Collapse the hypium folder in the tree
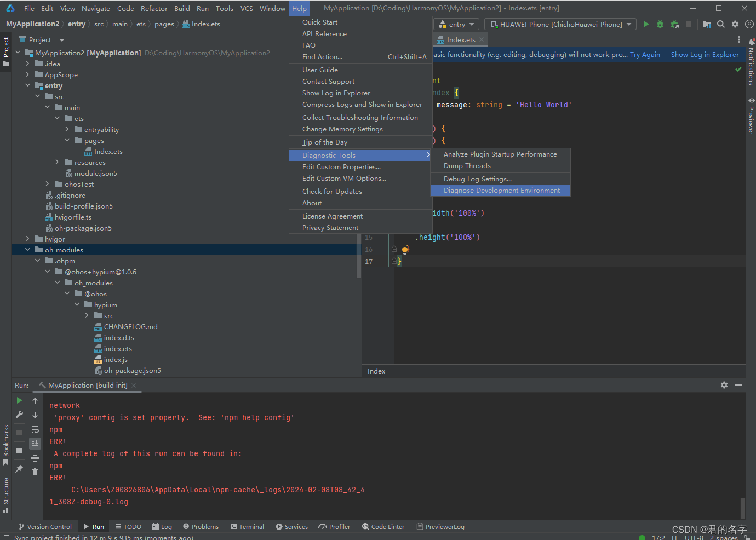756x540 pixels. [x=77, y=305]
